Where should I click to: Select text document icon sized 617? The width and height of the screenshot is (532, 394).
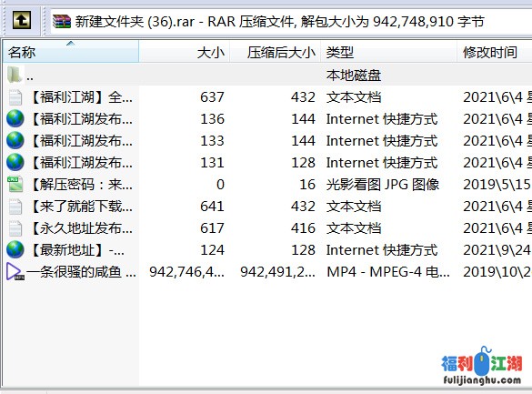15,228
